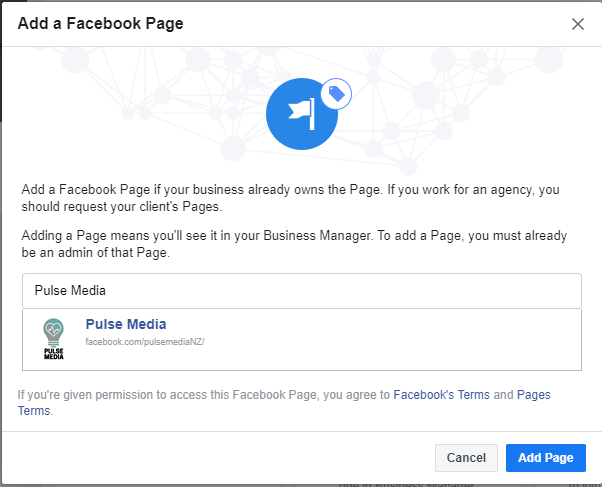Image resolution: width=602 pixels, height=487 pixels.
Task: Click the 'Add a Facebook Page' dialog title
Action: tap(101, 23)
